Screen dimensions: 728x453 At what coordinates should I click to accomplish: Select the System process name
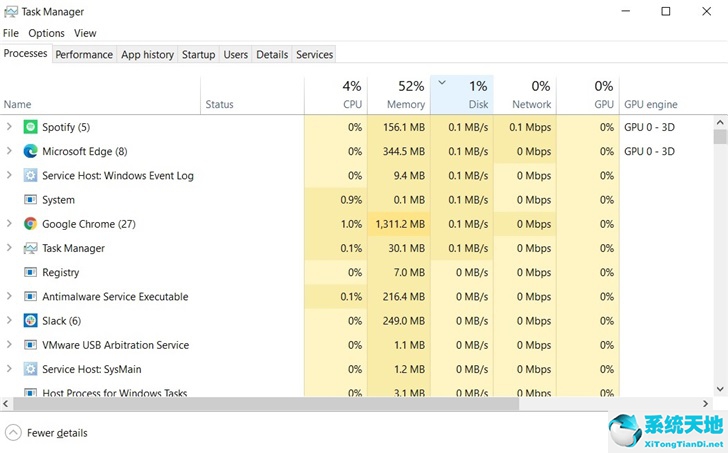(58, 200)
